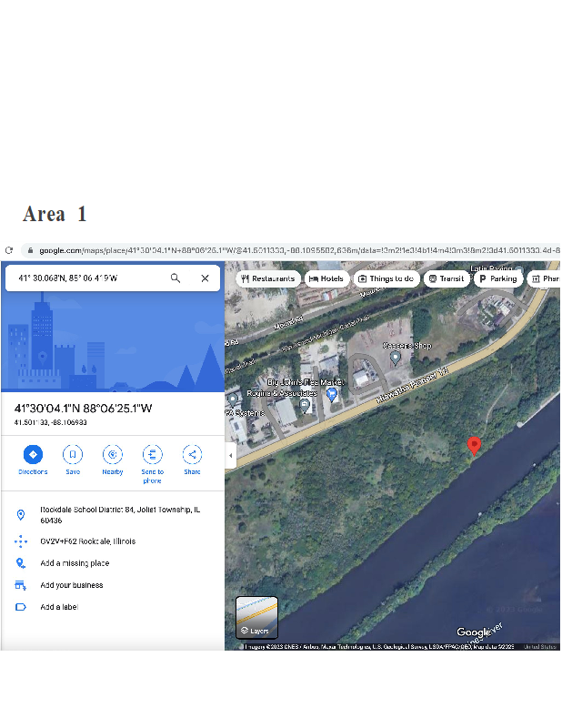This screenshot has height=728, width=562.
Task: Click the Directions icon button
Action: click(x=33, y=454)
